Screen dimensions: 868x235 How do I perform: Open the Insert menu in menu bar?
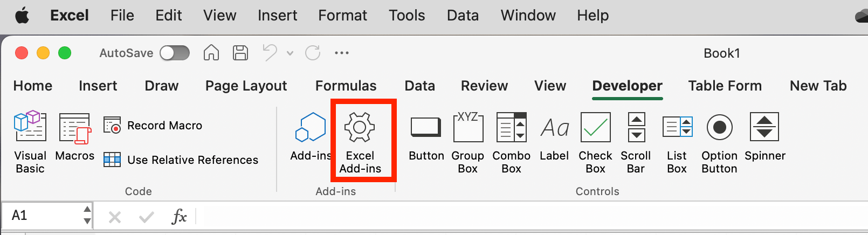coord(278,15)
